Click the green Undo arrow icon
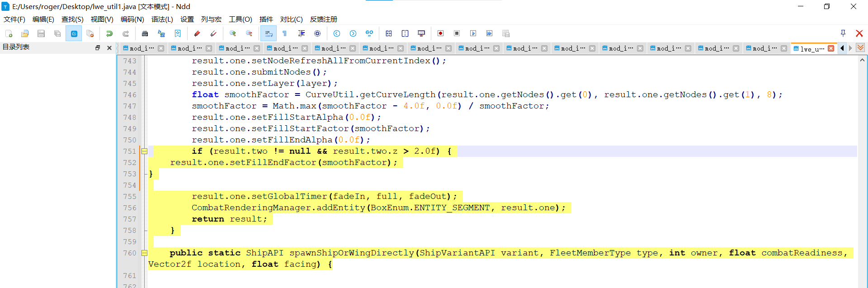Screen dimensions: 868x288 [x=109, y=33]
